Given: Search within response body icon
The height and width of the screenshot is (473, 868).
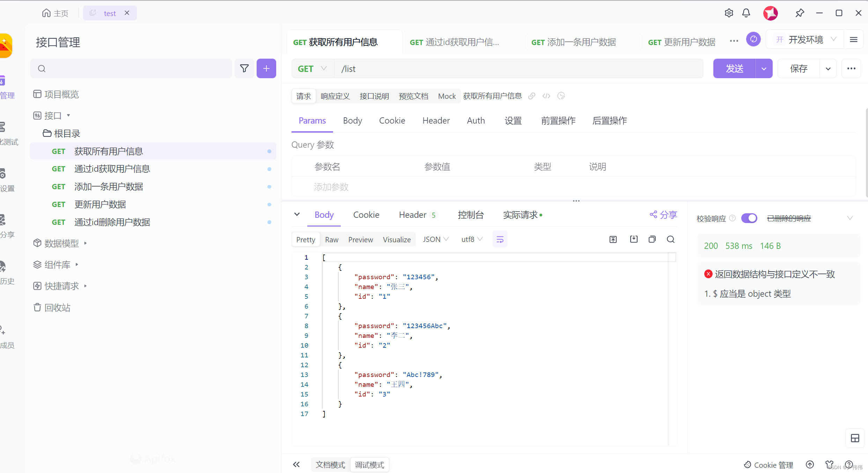Looking at the screenshot, I should click(x=671, y=239).
